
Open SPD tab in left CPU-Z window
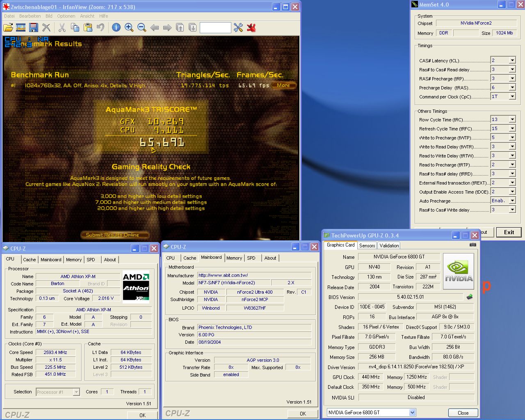pyautogui.click(x=91, y=260)
